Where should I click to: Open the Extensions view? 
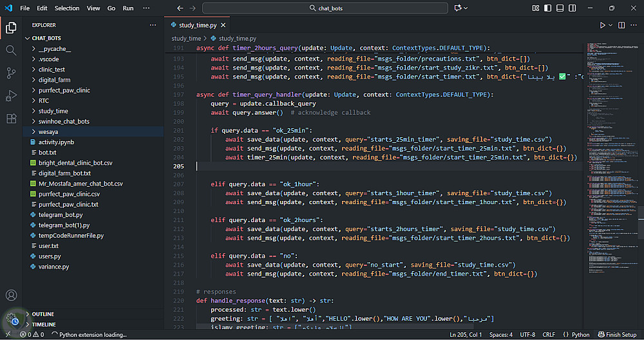[x=11, y=118]
